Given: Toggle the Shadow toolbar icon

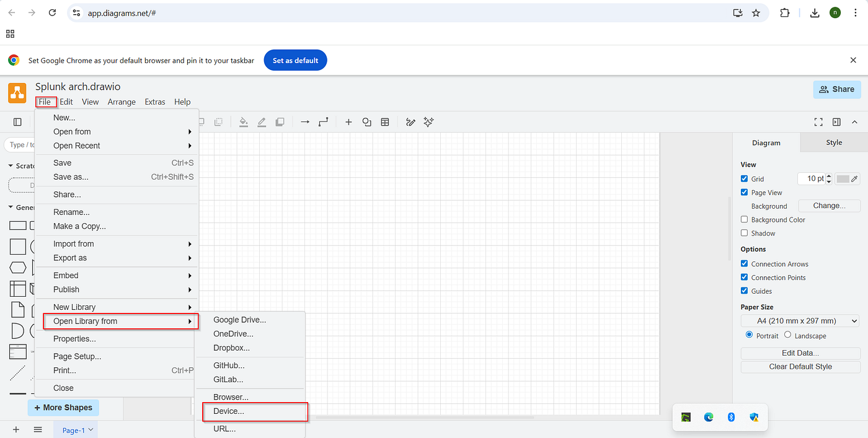Looking at the screenshot, I should tap(280, 122).
